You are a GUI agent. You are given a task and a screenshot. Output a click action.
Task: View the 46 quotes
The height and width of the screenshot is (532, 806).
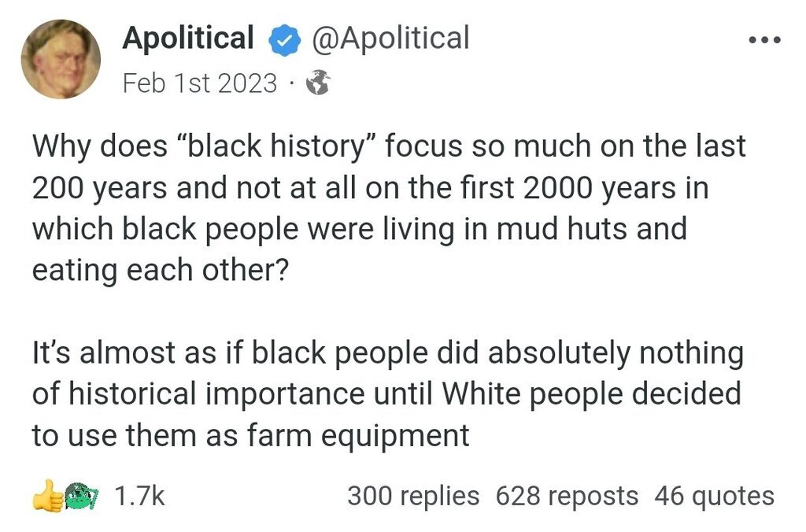(x=714, y=497)
